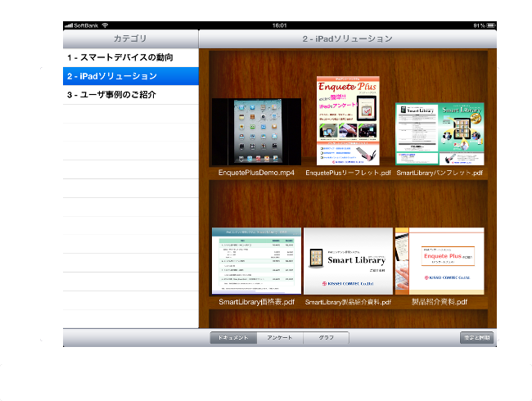Open the SmartLibrary価格表.pdf thumbnail
Viewport: 532px width, 401px height.
pyautogui.click(x=256, y=261)
